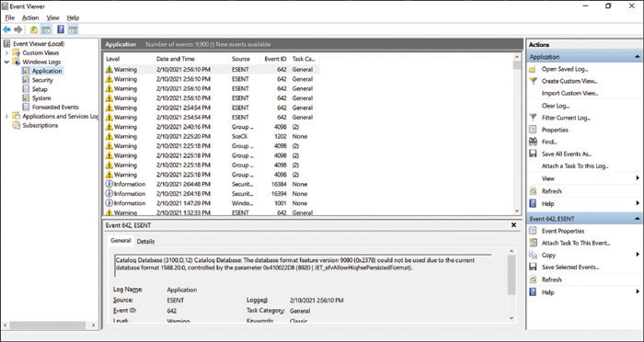Click the Back arrow toolbar icon

click(x=6, y=29)
